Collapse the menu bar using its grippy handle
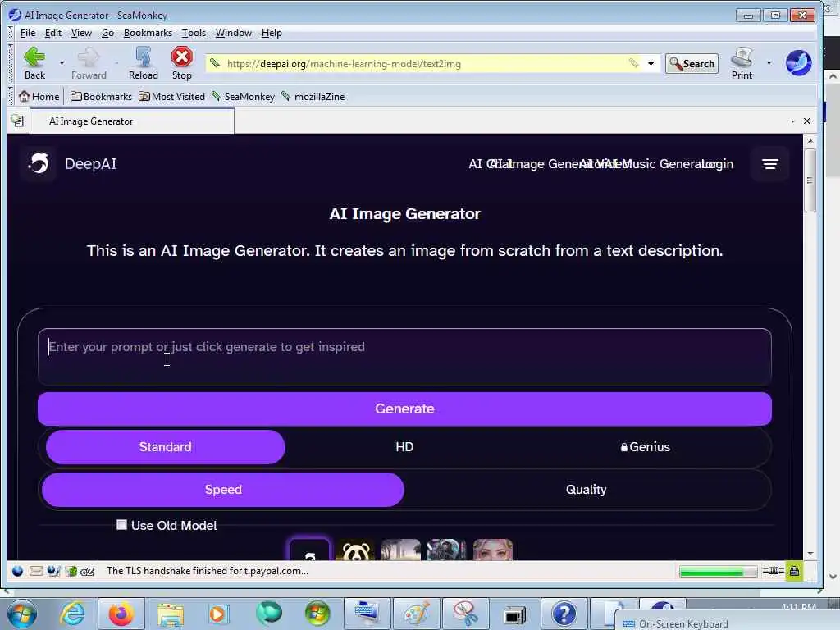840x630 pixels. [x=11, y=33]
